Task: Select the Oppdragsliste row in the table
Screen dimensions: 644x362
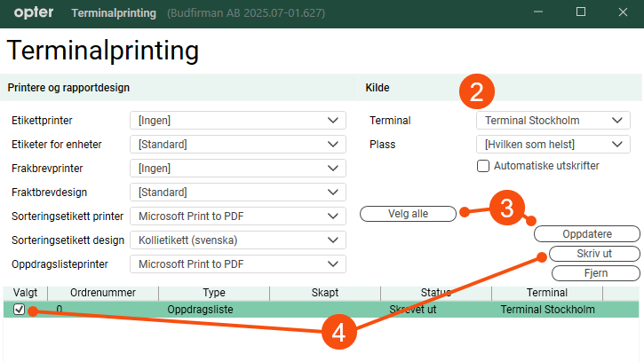Action: click(202, 310)
